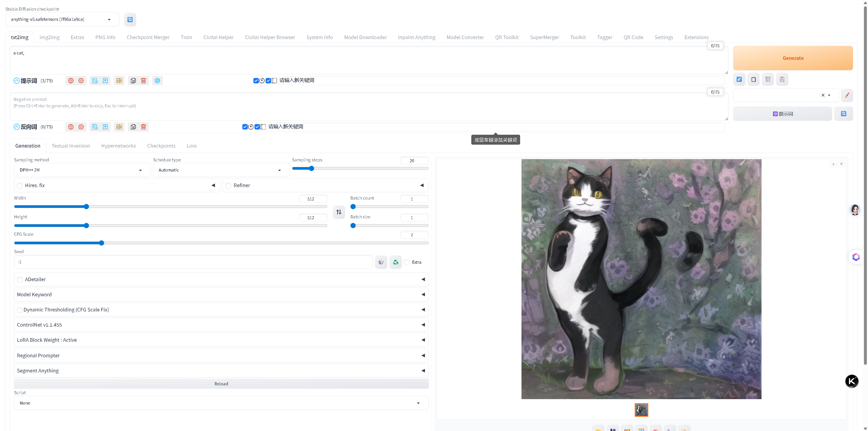Click the dice icon to randomize seed
This screenshot has height=431, width=868.
[x=381, y=262]
